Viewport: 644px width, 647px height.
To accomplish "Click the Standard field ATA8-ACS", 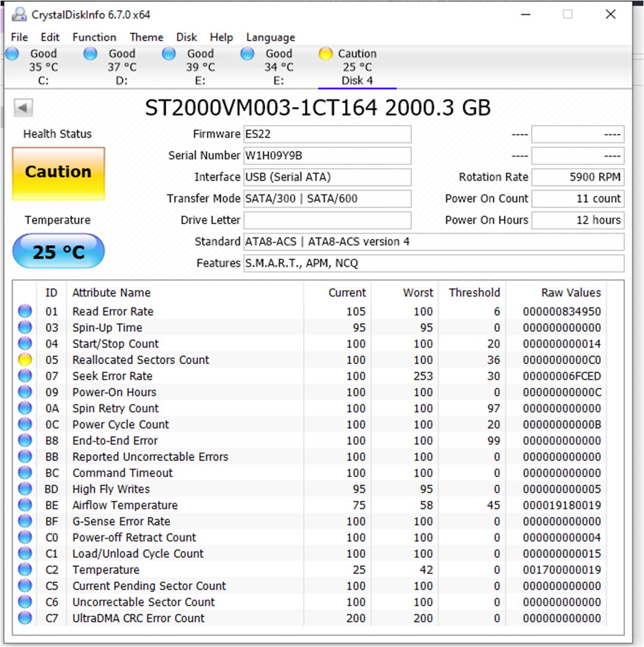I will pos(434,242).
